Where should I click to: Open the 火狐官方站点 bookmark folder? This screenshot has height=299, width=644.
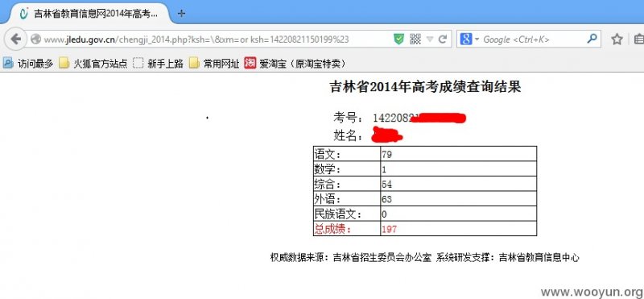[93, 64]
